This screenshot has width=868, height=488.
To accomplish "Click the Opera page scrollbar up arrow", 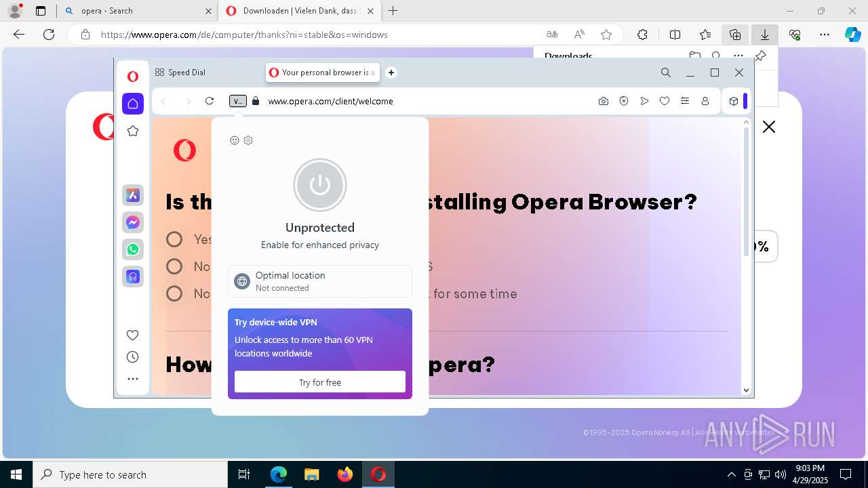I will pos(747,123).
